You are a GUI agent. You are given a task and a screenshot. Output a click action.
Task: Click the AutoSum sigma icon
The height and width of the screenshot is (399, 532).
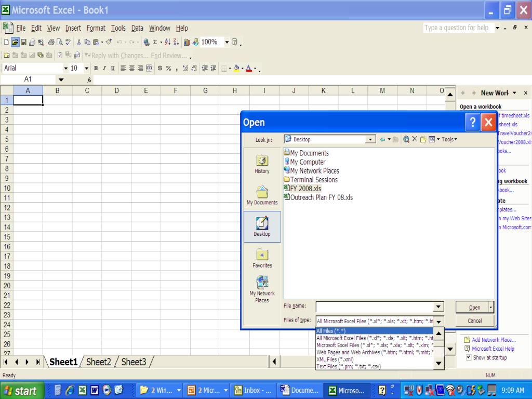click(x=155, y=42)
